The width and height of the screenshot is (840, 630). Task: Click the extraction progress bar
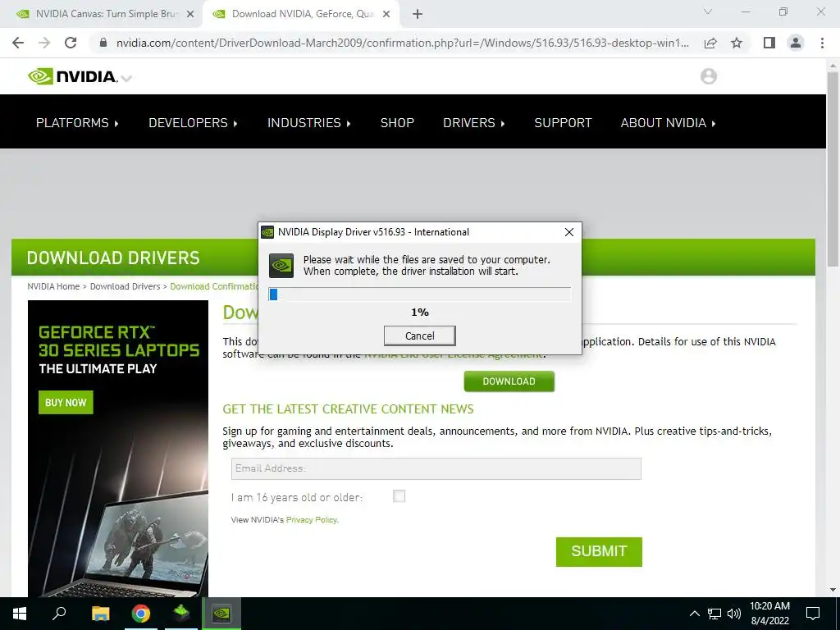419,294
